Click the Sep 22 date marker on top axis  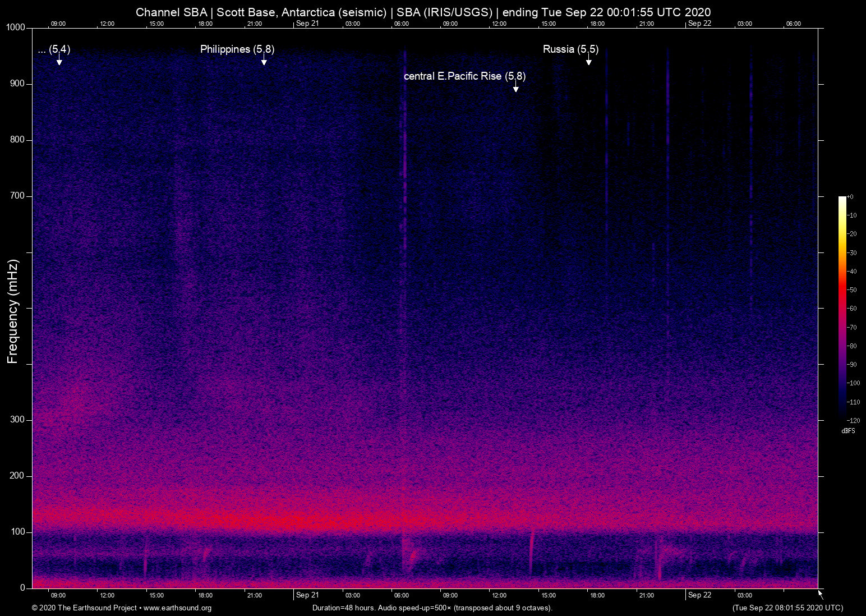(699, 24)
